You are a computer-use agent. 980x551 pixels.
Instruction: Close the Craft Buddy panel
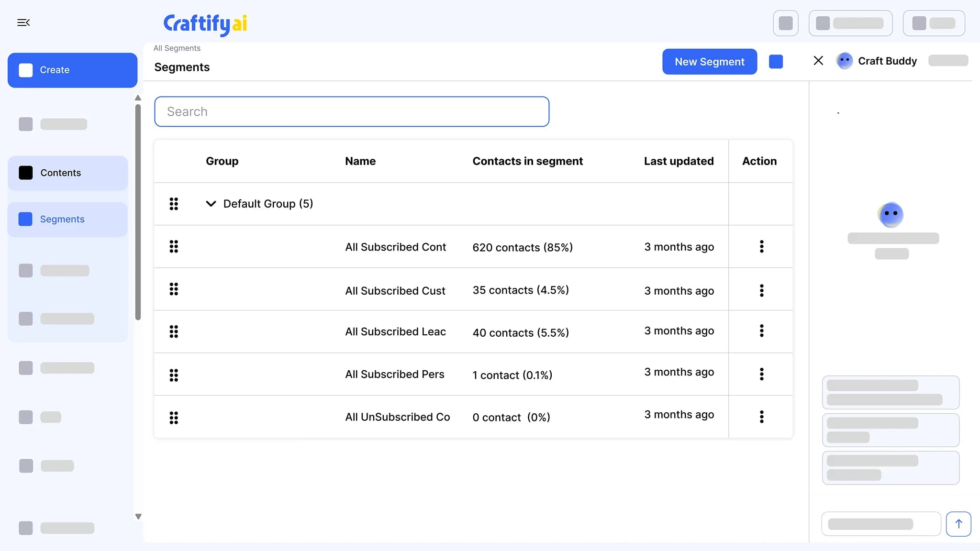coord(818,61)
